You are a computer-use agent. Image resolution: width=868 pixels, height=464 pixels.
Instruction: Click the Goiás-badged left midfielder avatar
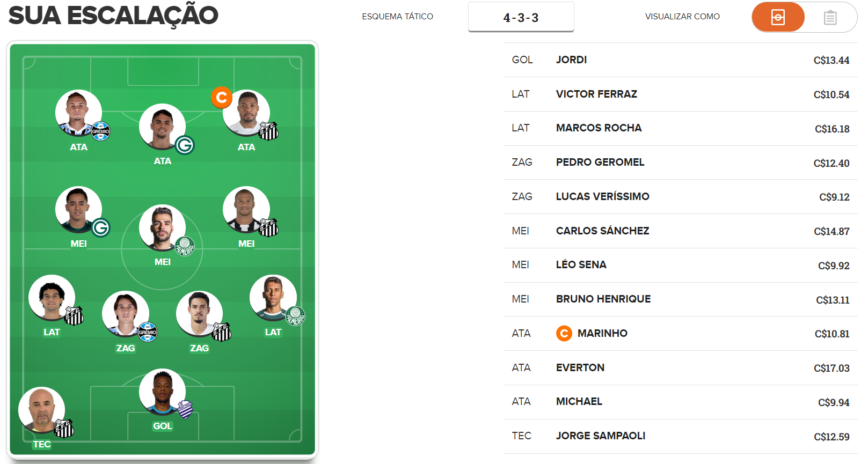(x=79, y=210)
